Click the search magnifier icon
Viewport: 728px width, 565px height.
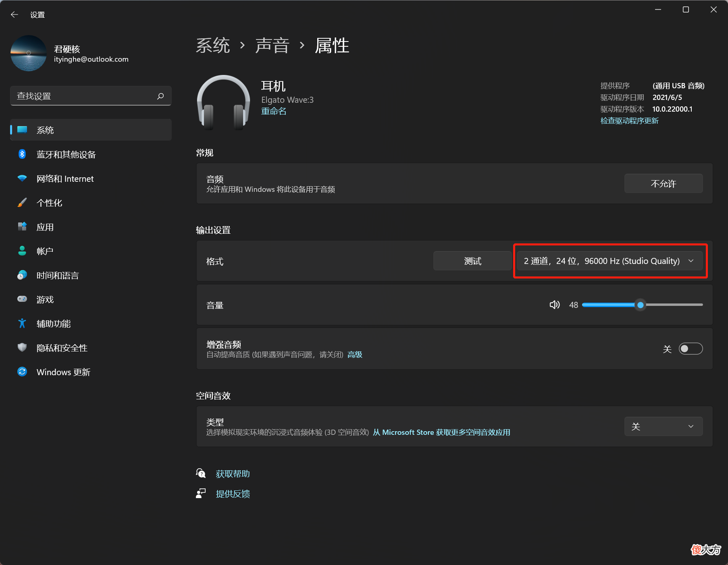point(160,96)
